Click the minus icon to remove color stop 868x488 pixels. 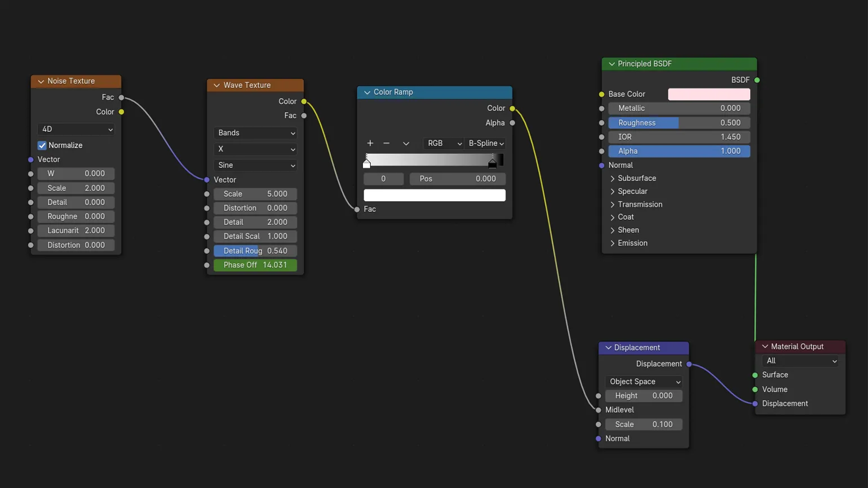[x=386, y=143]
